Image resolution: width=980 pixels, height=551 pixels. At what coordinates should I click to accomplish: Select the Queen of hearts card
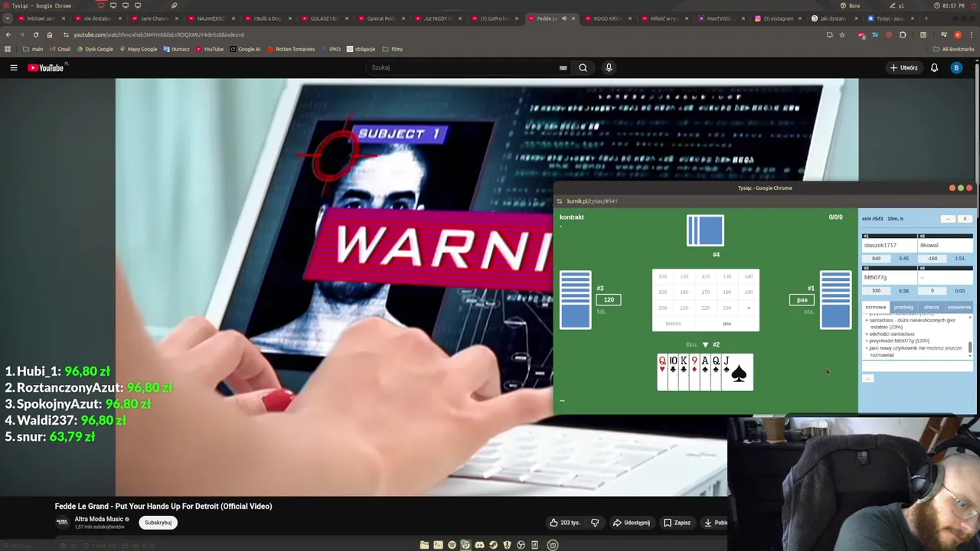pos(662,372)
